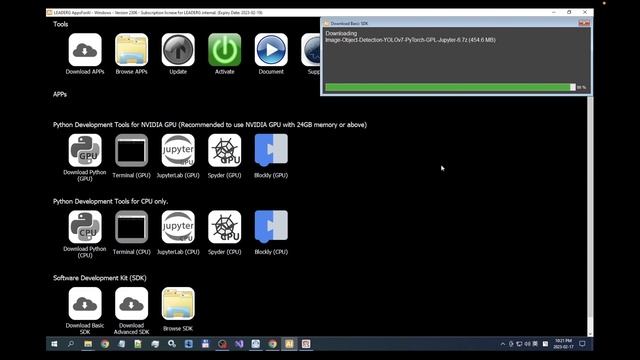Open Blockly (CPU)
Image resolution: width=640 pixels, height=360 pixels.
click(271, 227)
